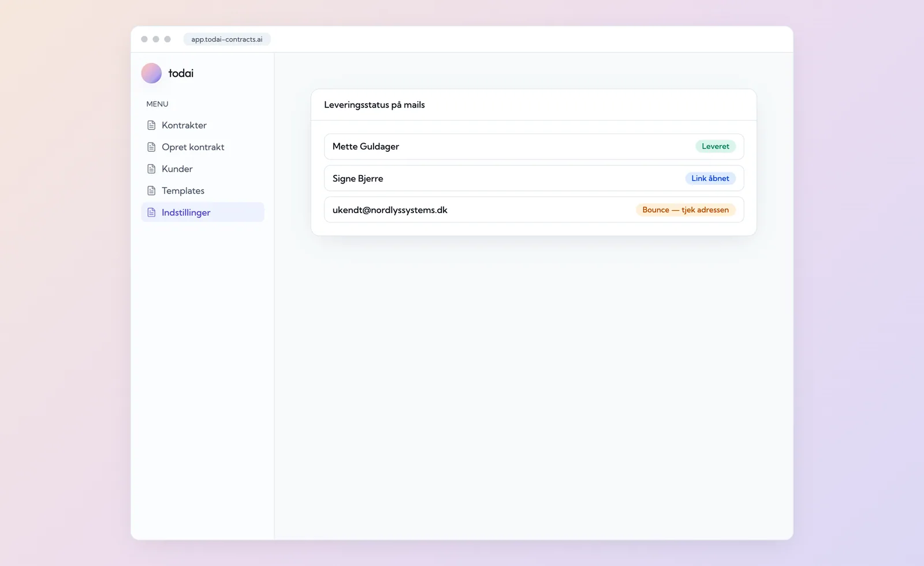Viewport: 924px width, 566px height.
Task: Click the document icon beside Opret kontrakt
Action: [x=151, y=147]
